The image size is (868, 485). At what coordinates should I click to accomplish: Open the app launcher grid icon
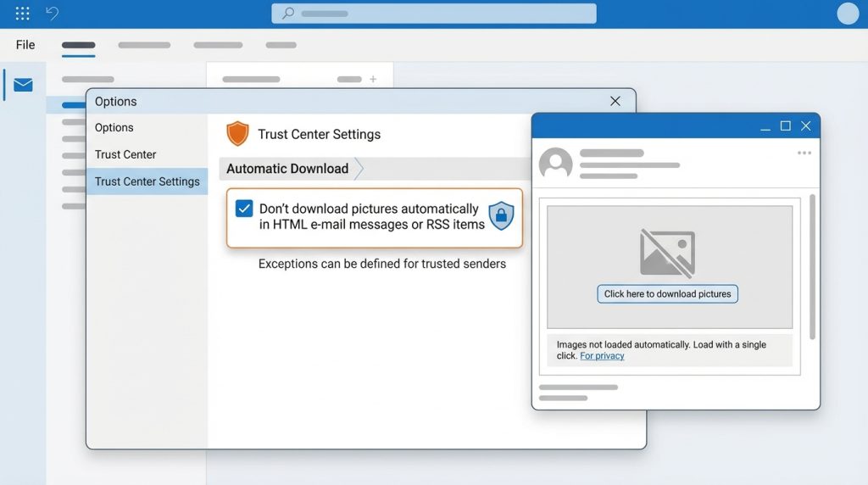(23, 14)
